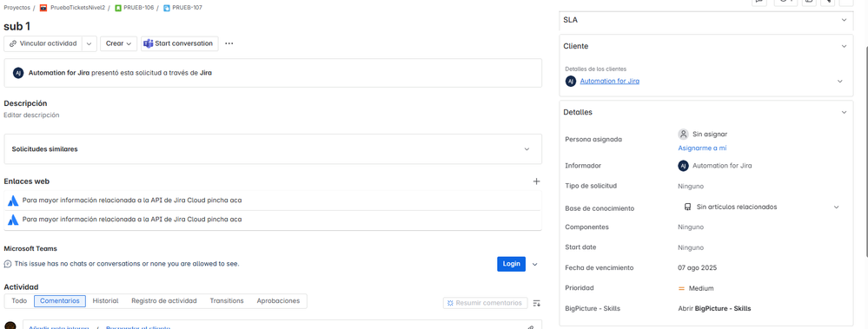Click the chat bubble icon under Microsoft Teams
This screenshot has width=868, height=329.
pyautogui.click(x=8, y=264)
